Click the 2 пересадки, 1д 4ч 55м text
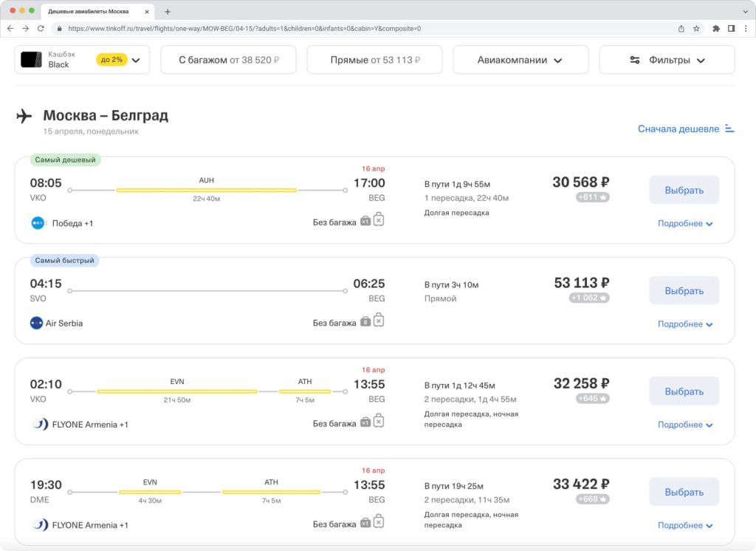The height and width of the screenshot is (551, 756). coord(470,400)
